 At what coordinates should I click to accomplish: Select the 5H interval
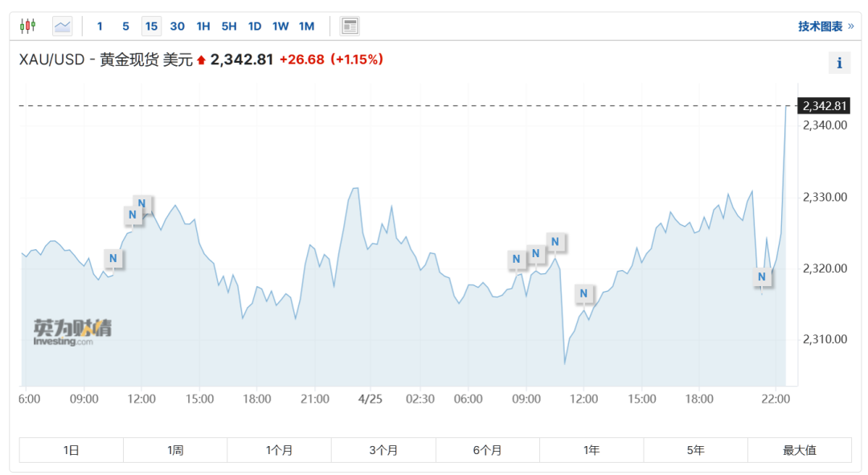coord(229,27)
